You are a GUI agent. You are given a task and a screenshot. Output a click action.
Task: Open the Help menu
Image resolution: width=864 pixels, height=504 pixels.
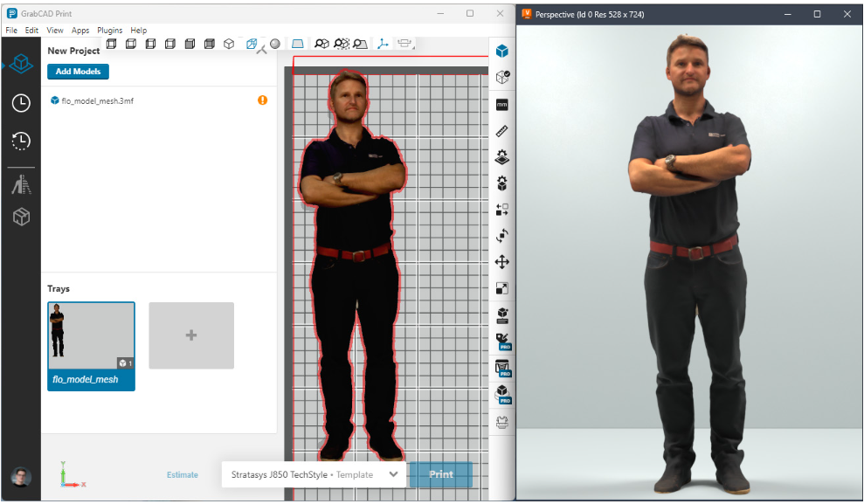tap(139, 31)
